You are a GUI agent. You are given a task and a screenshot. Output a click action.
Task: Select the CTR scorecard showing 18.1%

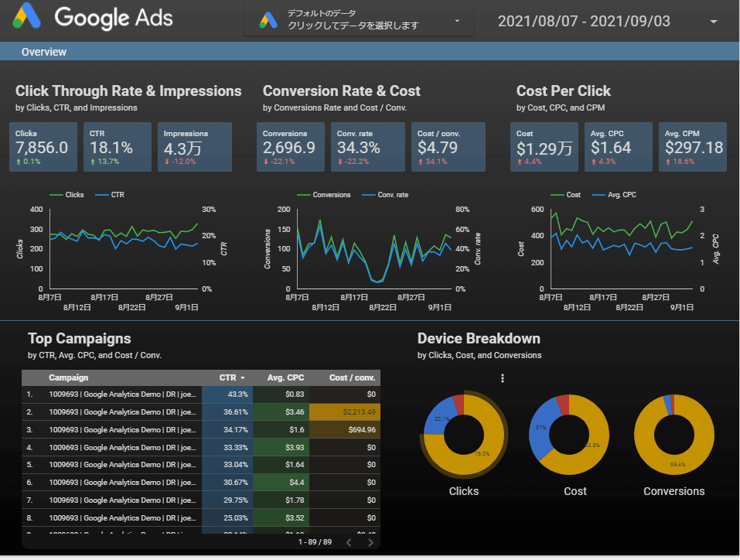tap(118, 147)
